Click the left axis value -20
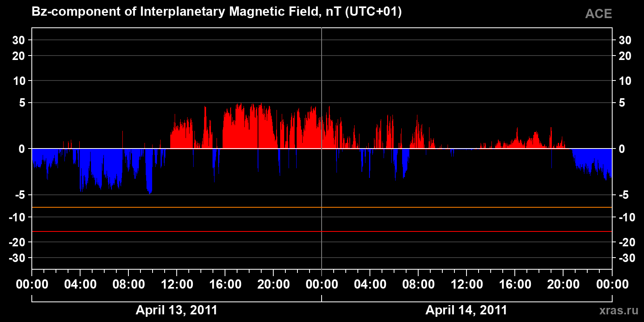Viewport: 644px width, 322px height. pyautogui.click(x=17, y=242)
